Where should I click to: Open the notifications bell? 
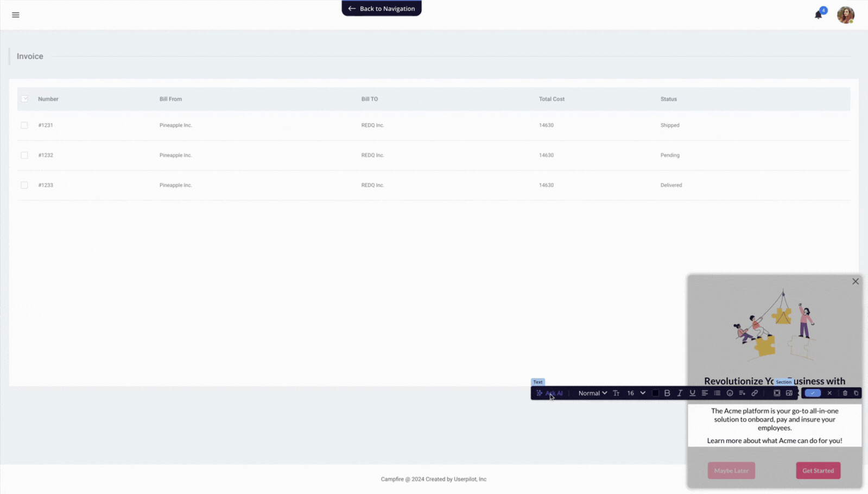818,15
